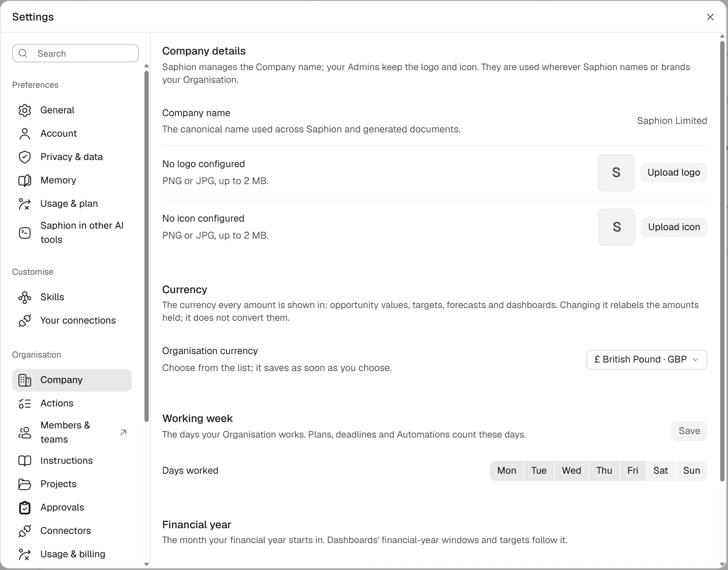Toggle Fri in Days worked
The image size is (728, 570).
coord(633,471)
